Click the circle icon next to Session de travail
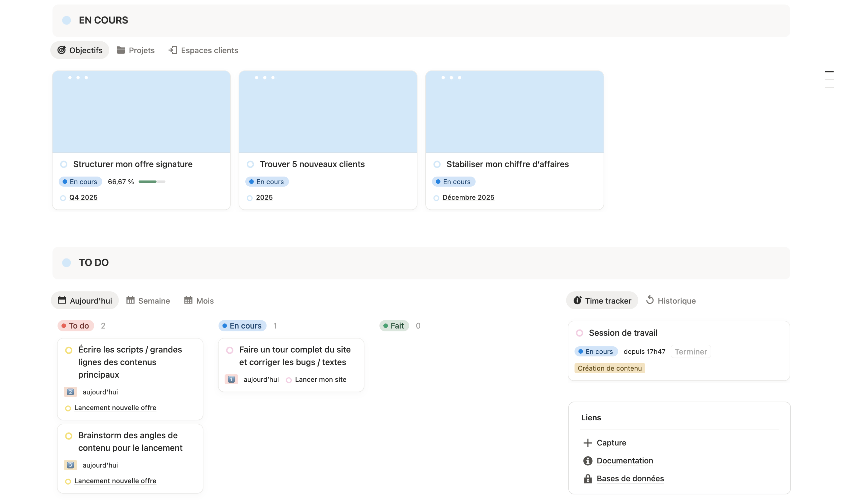 click(x=579, y=333)
